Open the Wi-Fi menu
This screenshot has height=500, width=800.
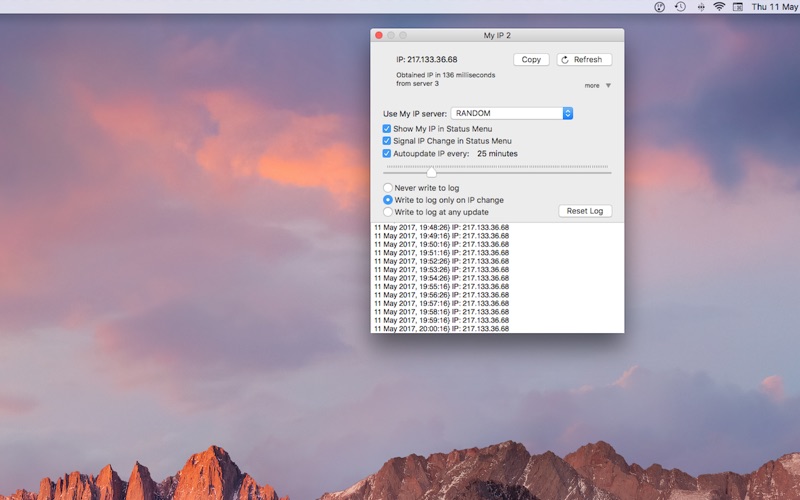pyautogui.click(x=719, y=7)
